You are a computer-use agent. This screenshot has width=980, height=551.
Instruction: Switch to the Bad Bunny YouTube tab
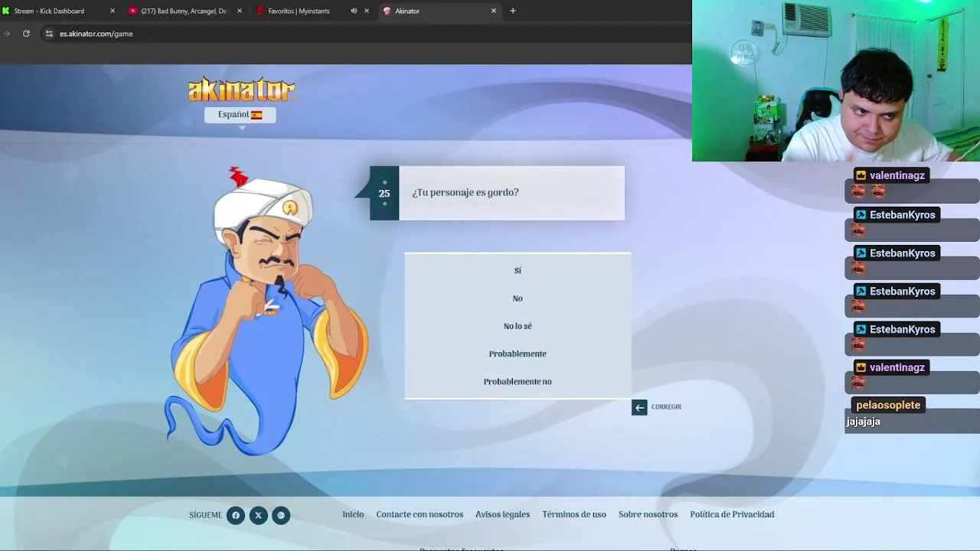pyautogui.click(x=185, y=11)
